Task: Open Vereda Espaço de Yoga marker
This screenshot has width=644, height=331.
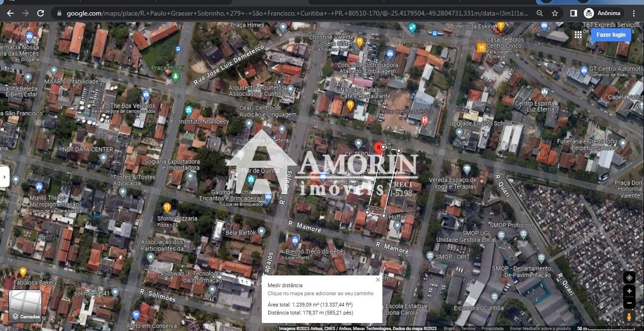Action: click(467, 169)
